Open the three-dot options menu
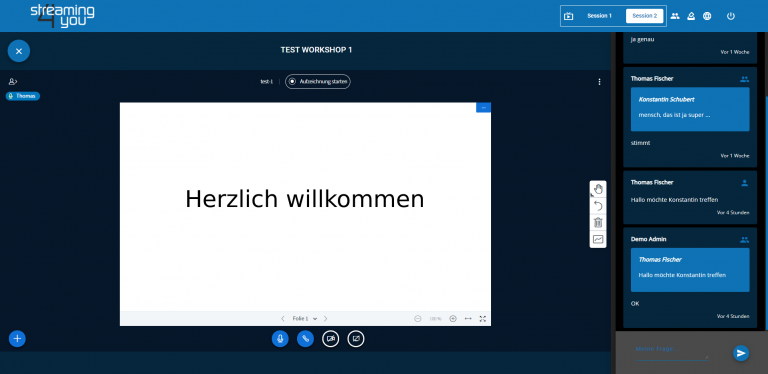 point(599,82)
